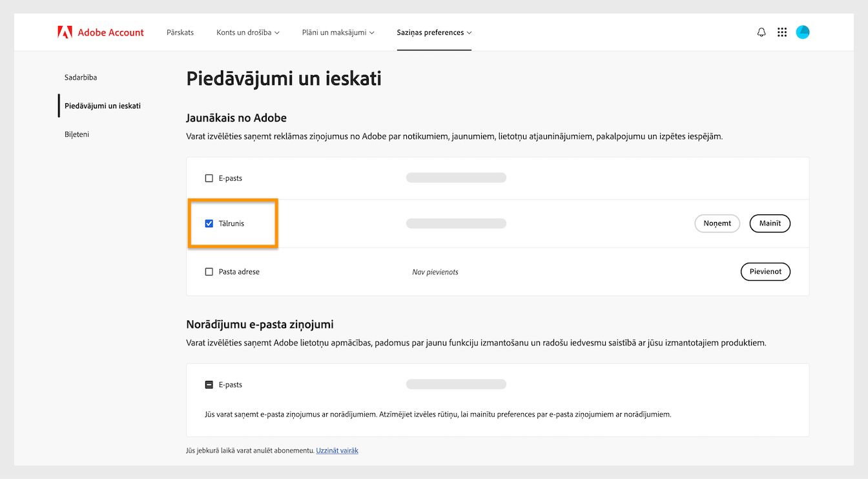Open the Saziņas preferences dropdown

coord(434,32)
